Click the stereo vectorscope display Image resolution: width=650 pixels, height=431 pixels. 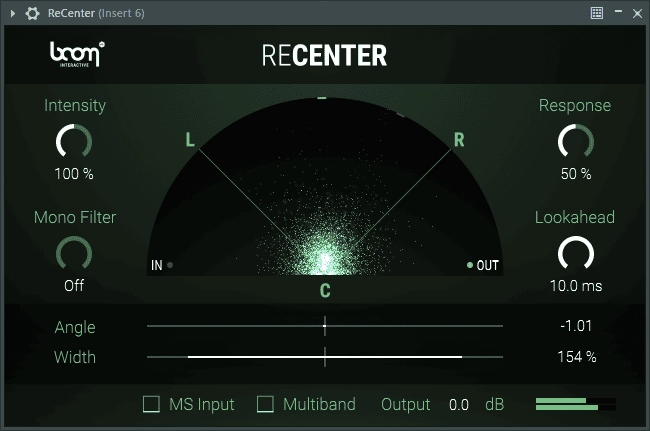click(325, 186)
